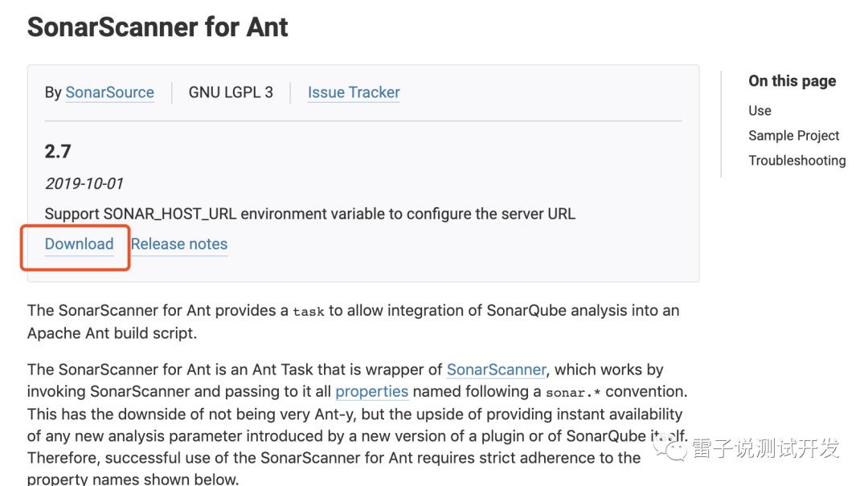
Task: Visit the SonarSource author link
Action: click(x=109, y=92)
